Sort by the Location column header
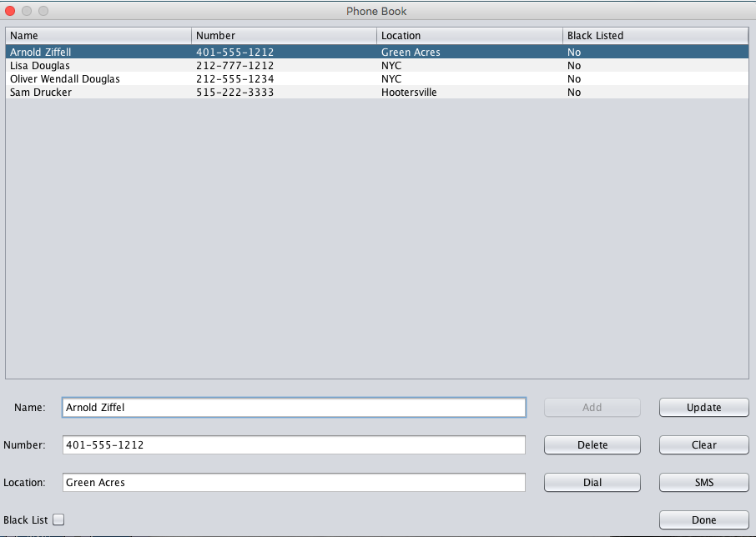 click(x=470, y=36)
